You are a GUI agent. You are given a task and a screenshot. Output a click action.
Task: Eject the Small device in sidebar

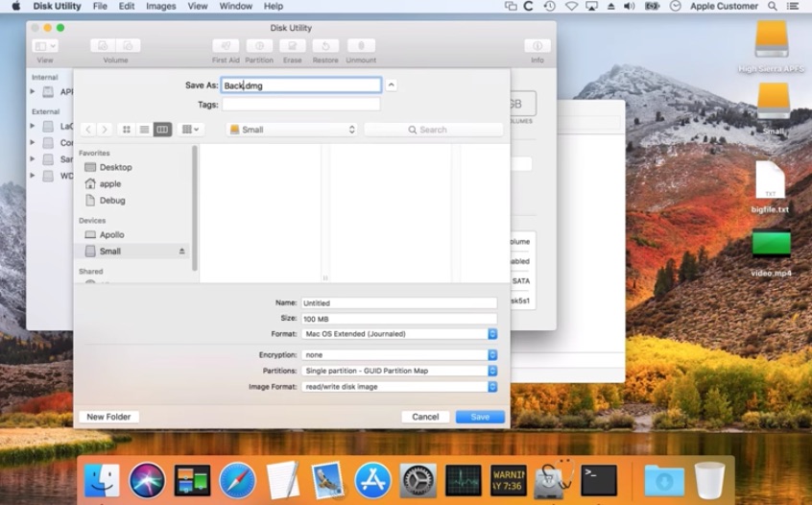click(x=182, y=252)
